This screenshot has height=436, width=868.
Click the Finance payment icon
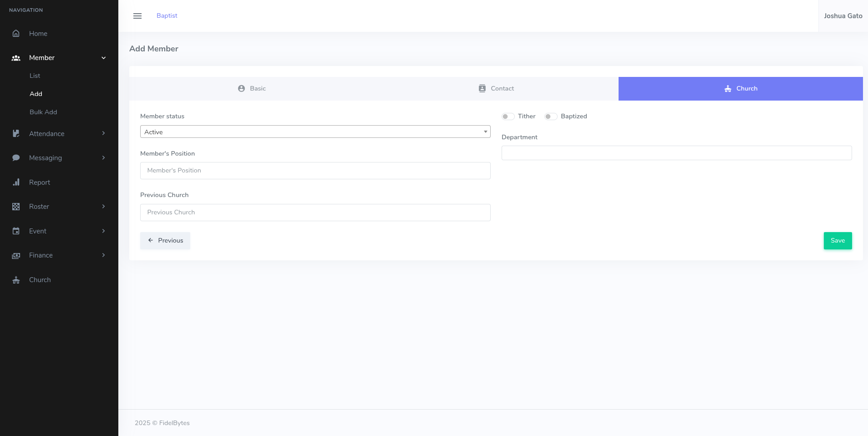coord(15,255)
